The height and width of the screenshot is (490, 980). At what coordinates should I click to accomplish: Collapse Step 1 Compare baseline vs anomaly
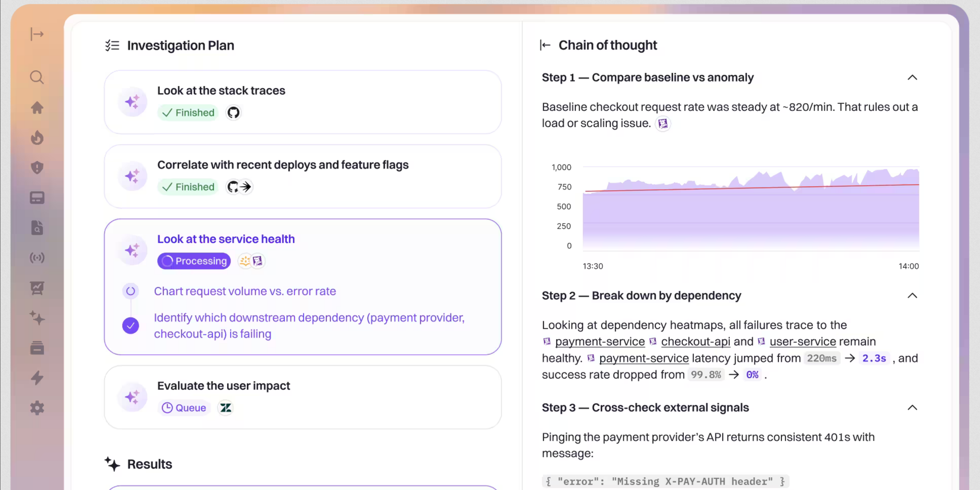(x=912, y=78)
